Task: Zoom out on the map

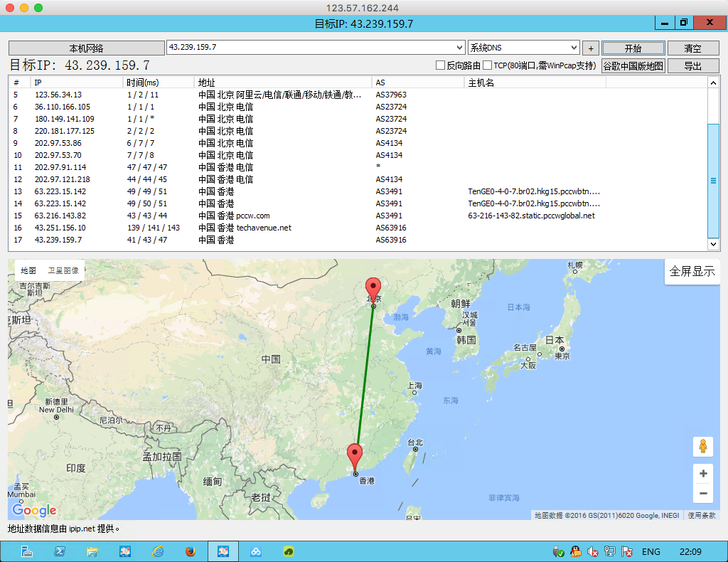Action: point(702,493)
